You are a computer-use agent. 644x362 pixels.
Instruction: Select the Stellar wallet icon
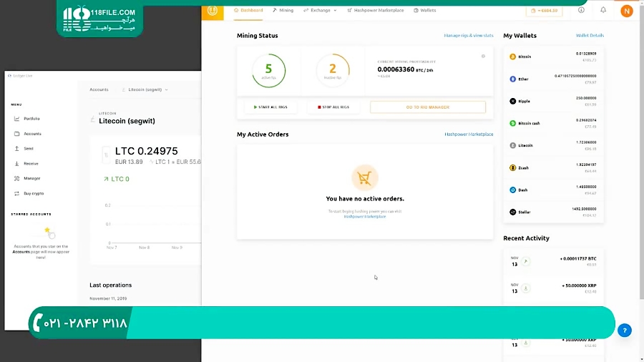coord(512,212)
